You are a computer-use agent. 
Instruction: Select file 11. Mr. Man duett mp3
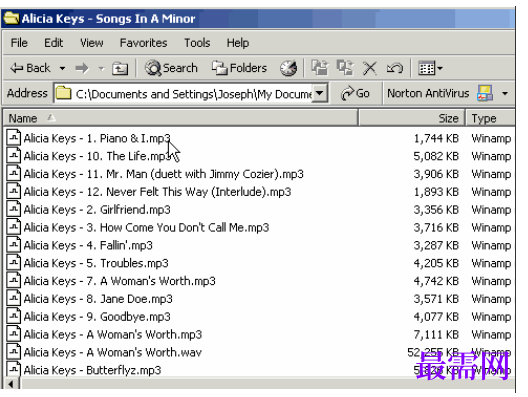[x=164, y=174]
